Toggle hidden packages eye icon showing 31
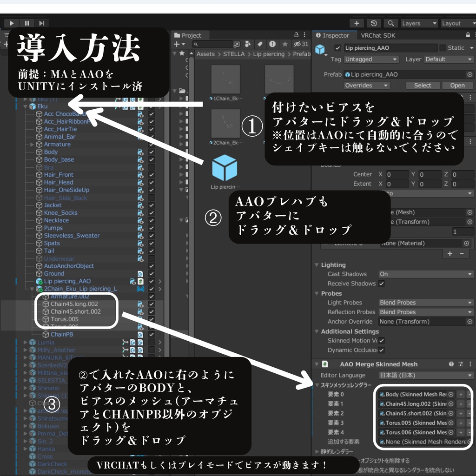This screenshot has width=476, height=476. click(x=301, y=44)
